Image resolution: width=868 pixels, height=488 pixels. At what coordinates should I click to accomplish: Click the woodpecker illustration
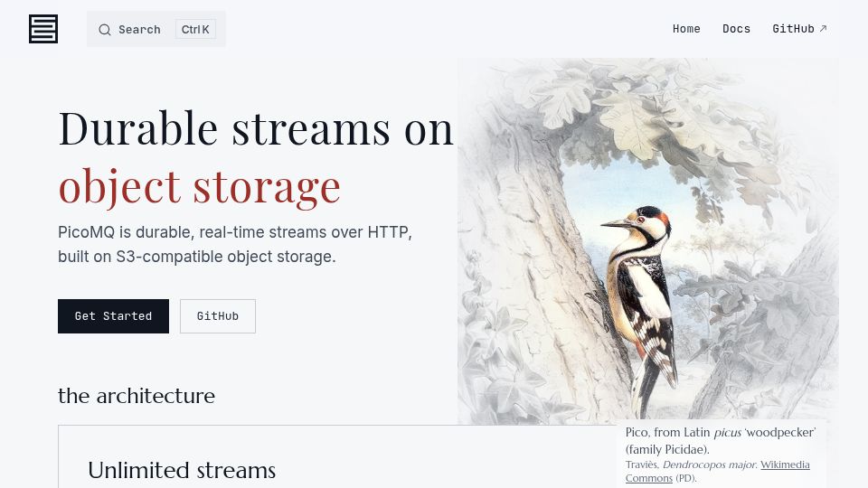647,241
